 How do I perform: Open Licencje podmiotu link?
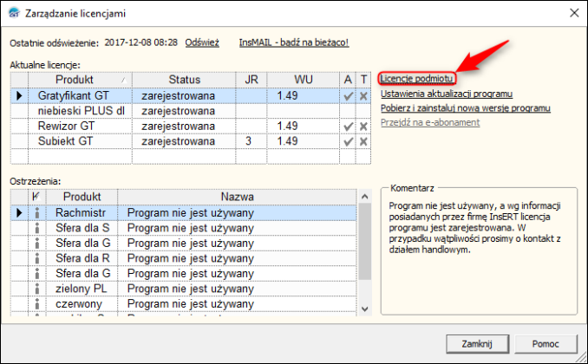(x=416, y=78)
